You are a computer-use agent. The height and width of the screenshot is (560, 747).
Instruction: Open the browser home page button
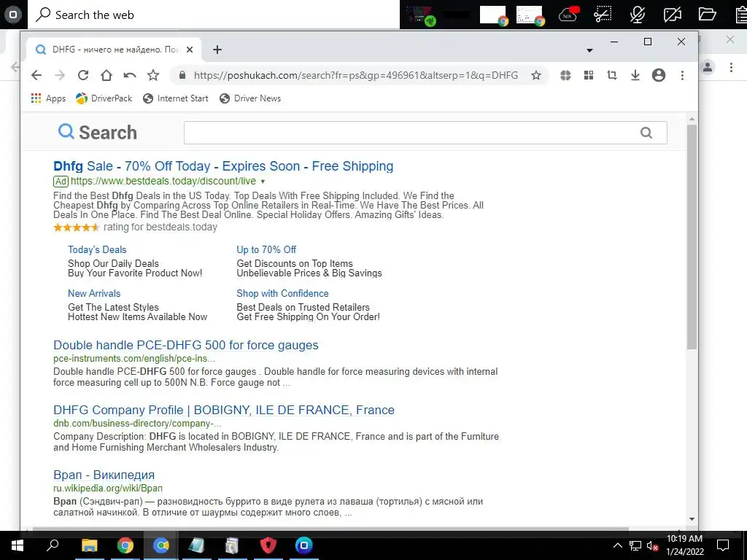pyautogui.click(x=107, y=75)
